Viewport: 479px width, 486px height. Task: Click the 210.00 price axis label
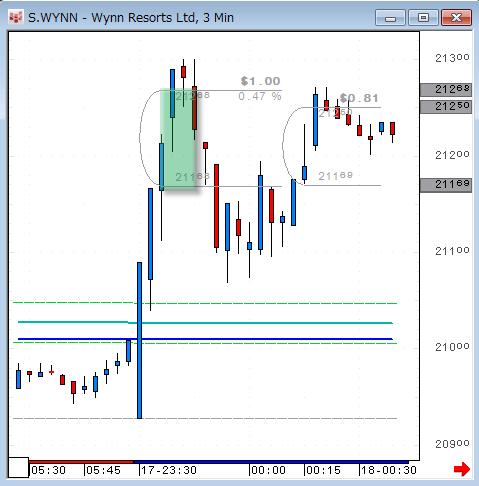pyautogui.click(x=452, y=347)
